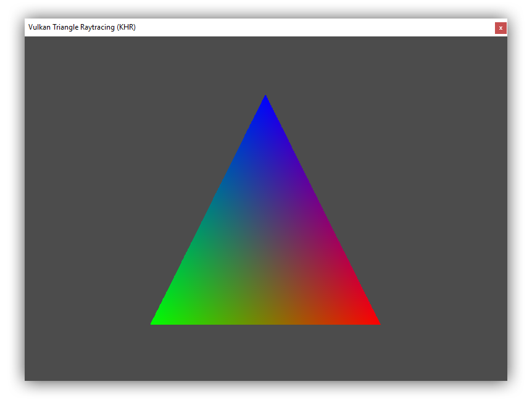Click the red bottom-right corner of the triangle
Image resolution: width=532 pixels, height=400 pixels.
click(x=370, y=318)
